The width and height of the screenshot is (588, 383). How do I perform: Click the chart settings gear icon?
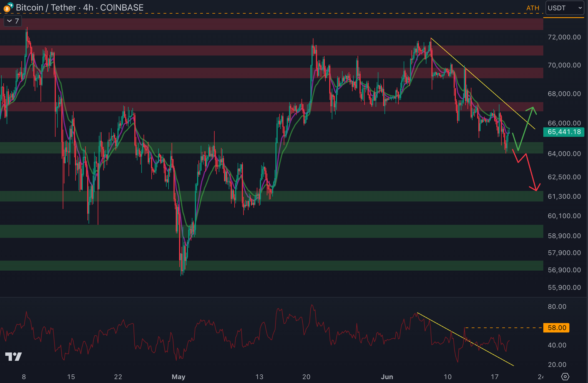(565, 377)
